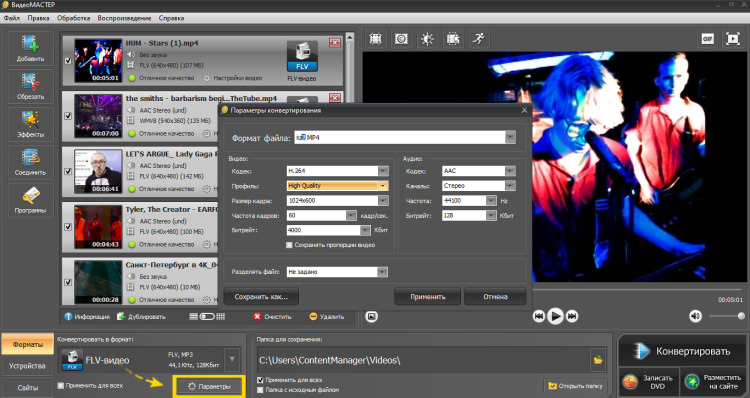This screenshot has width=750, height=398.
Task: Enable Папка с исходным файлом checkbox
Action: pos(260,390)
